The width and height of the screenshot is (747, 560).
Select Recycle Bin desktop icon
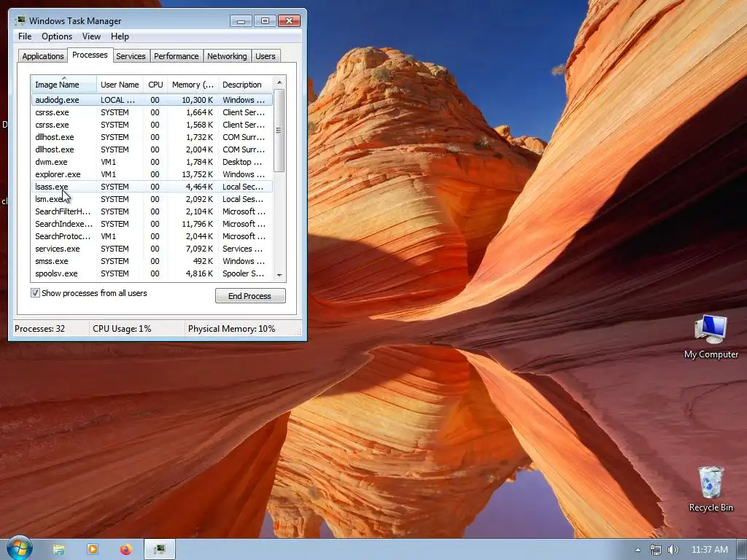711,489
